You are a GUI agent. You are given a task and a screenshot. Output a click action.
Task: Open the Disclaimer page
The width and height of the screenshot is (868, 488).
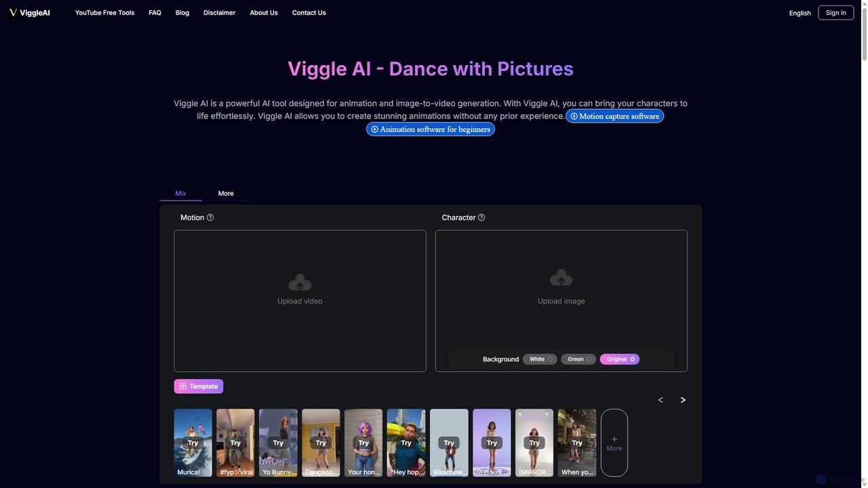pos(219,13)
